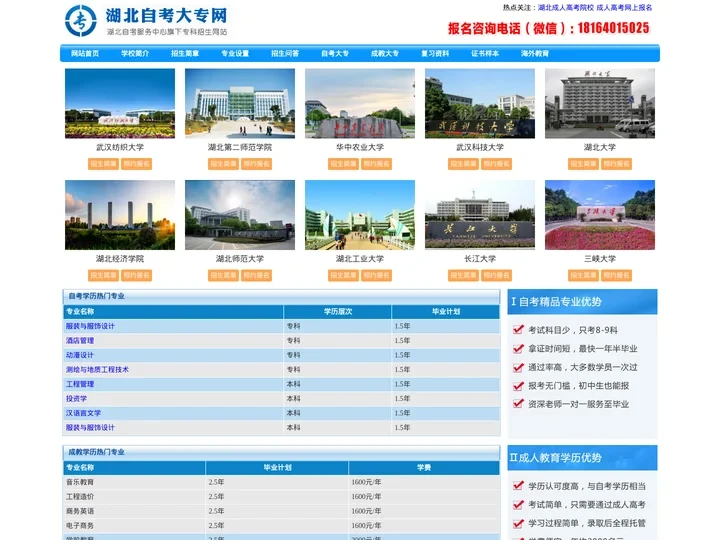Click 预约报名 button under 武汉科技大学
The image size is (720, 540).
point(496,164)
